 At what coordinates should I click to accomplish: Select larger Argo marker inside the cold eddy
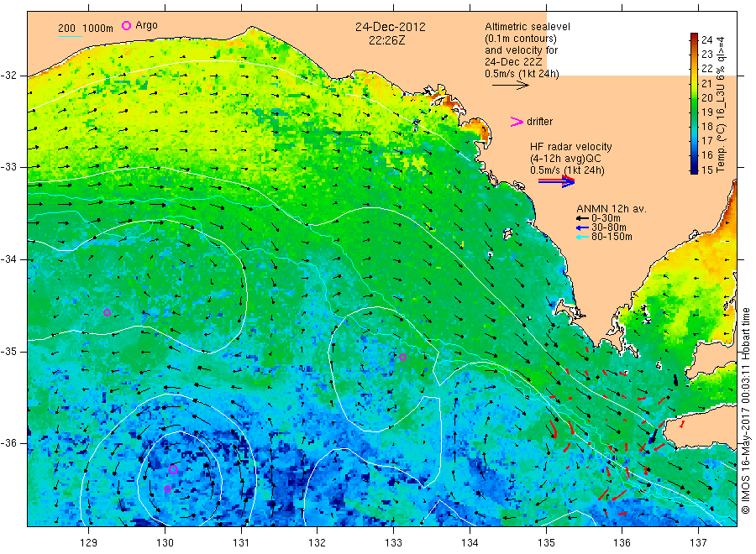click(174, 469)
